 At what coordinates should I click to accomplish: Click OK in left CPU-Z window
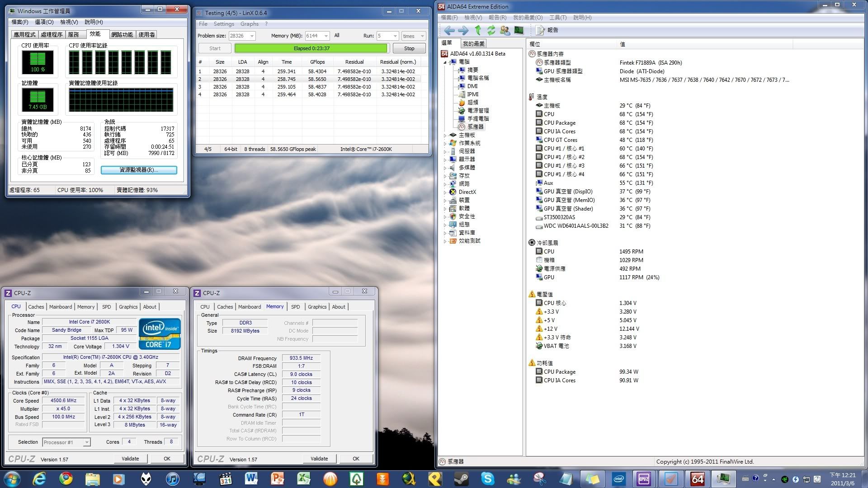point(167,459)
